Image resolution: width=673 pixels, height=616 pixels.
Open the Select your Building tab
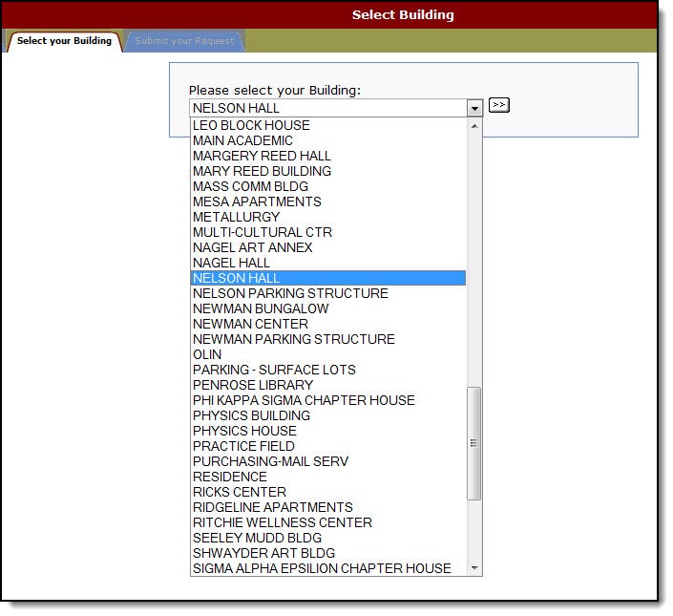(64, 41)
